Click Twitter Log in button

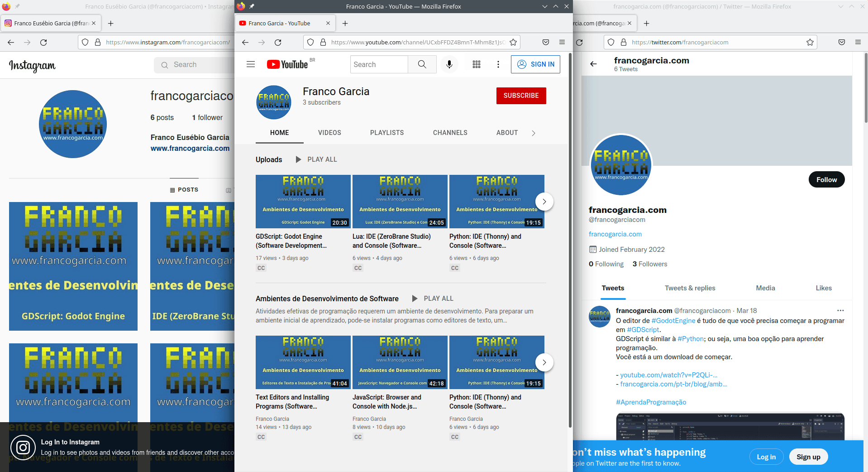point(766,457)
